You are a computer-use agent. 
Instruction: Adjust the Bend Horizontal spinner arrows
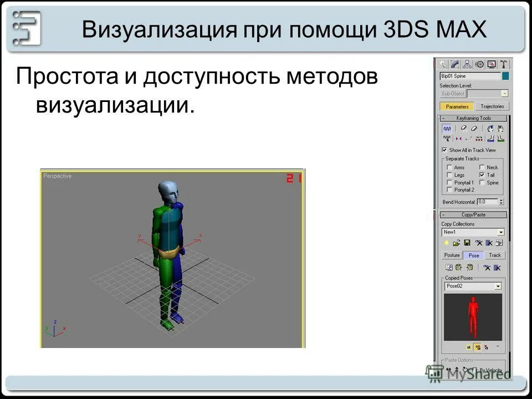(x=501, y=202)
